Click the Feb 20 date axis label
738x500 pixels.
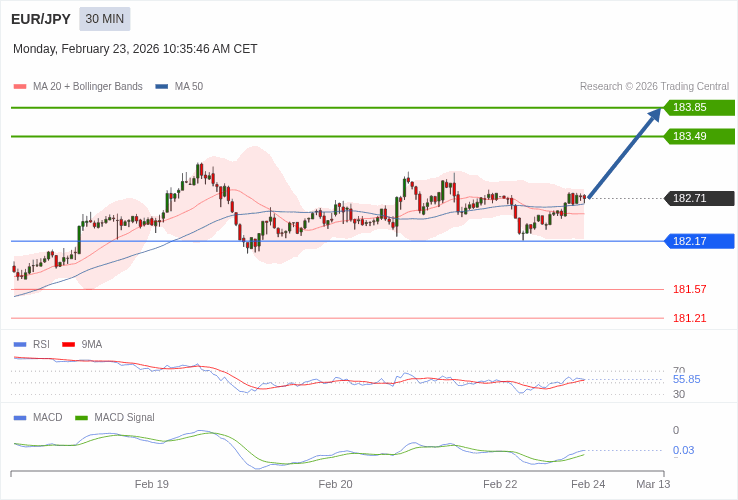[x=335, y=484]
